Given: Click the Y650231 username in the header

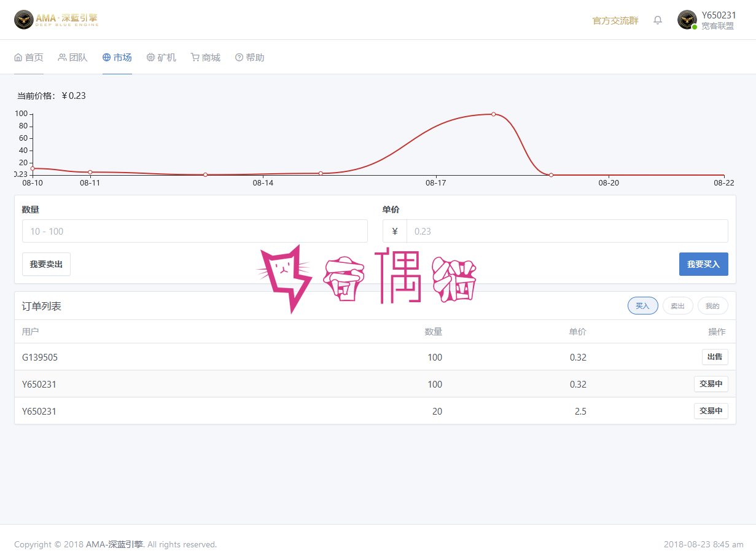Looking at the screenshot, I should pos(719,15).
